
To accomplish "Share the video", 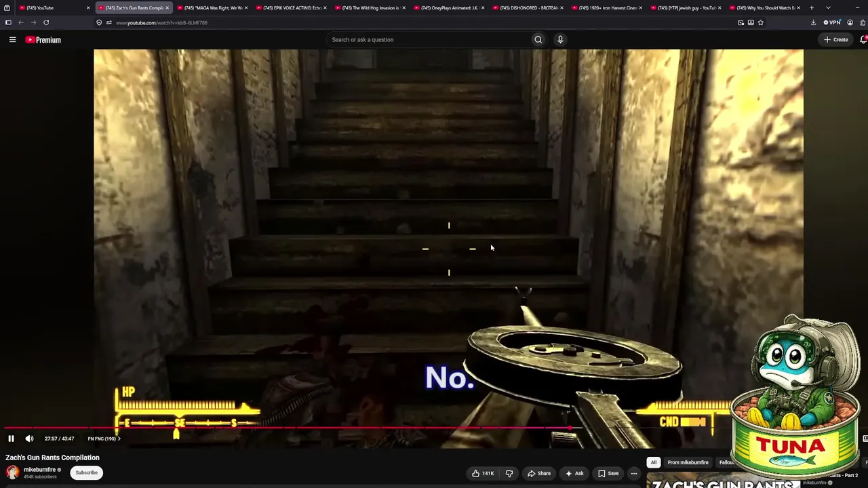I will (x=539, y=473).
